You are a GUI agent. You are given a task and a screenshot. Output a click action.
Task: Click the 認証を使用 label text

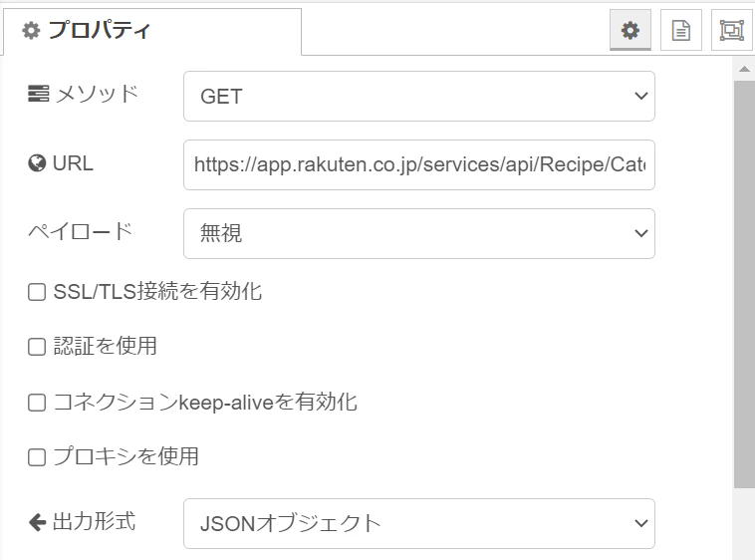(x=105, y=346)
